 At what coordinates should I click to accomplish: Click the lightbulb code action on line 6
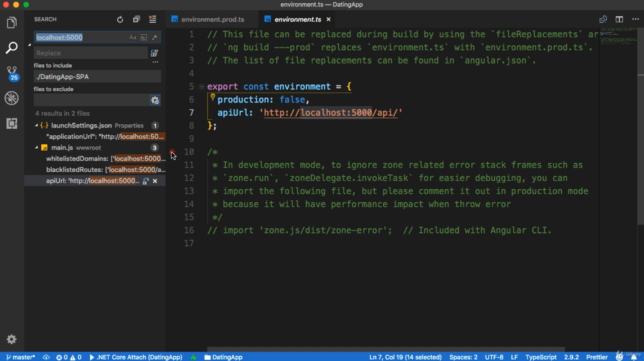(x=213, y=97)
